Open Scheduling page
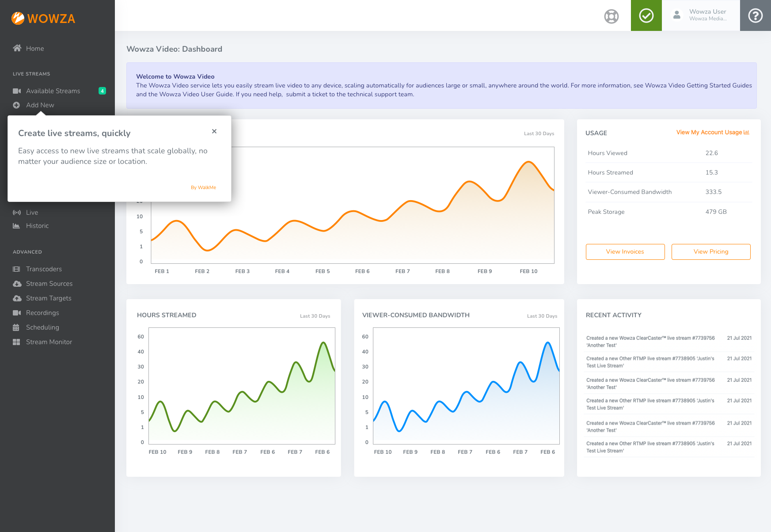The image size is (771, 532). pyautogui.click(x=42, y=327)
